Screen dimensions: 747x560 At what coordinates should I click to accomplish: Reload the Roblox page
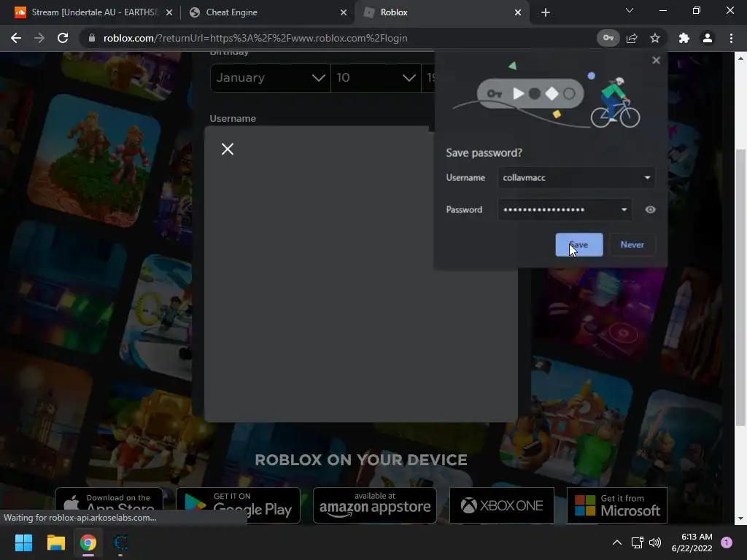63,38
